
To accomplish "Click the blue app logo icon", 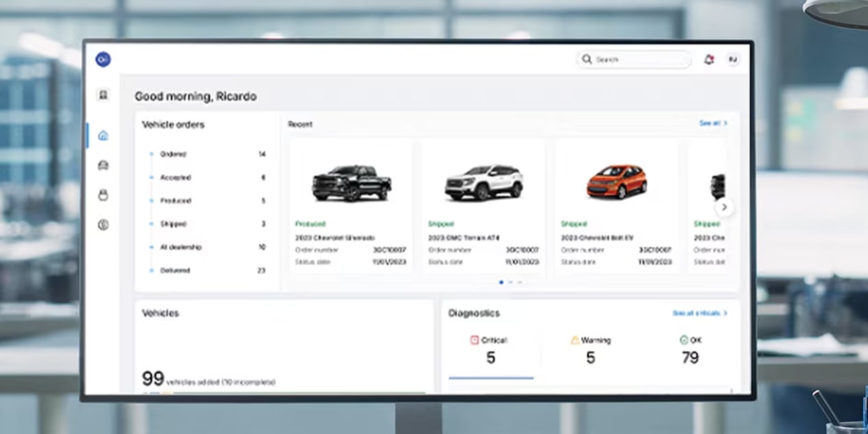I will tap(103, 60).
